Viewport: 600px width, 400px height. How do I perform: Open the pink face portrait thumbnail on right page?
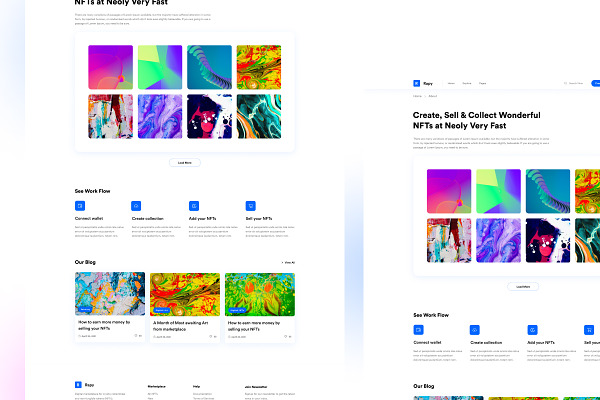tap(548, 240)
